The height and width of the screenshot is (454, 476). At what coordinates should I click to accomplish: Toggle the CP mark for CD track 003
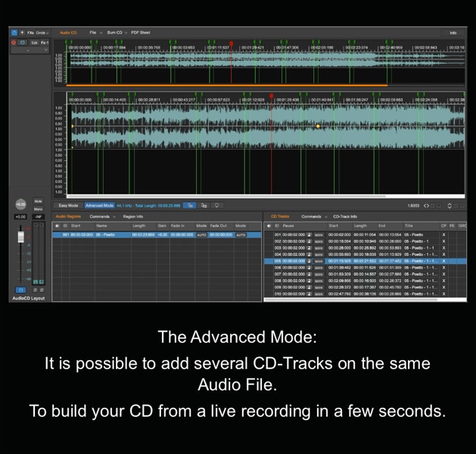(443, 248)
